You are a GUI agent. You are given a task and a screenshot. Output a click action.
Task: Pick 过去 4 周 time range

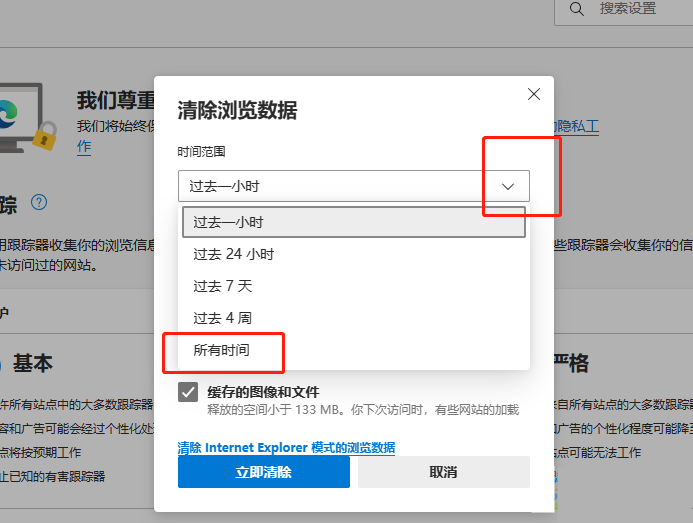click(354, 318)
